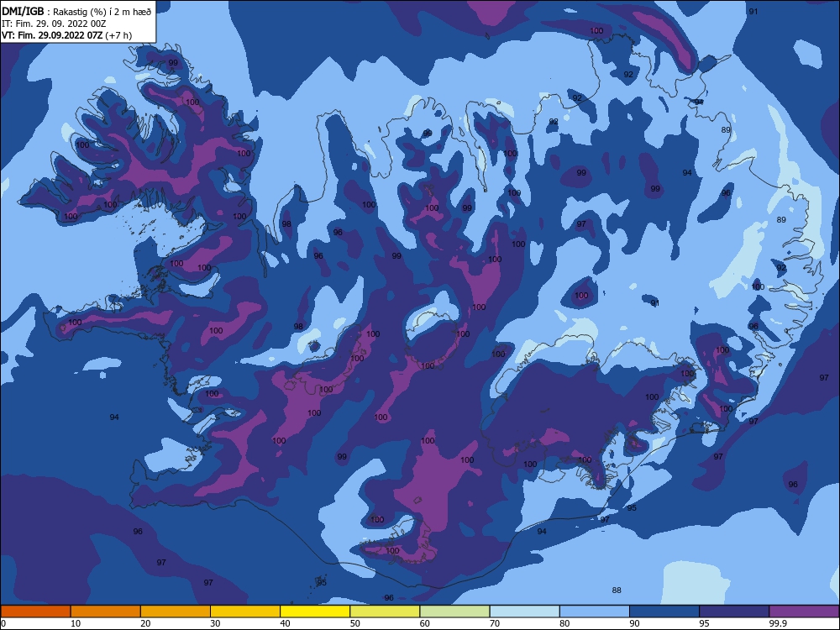The image size is (840, 630).
Task: Click the legend tick label '99.9'
Action: click(x=778, y=623)
